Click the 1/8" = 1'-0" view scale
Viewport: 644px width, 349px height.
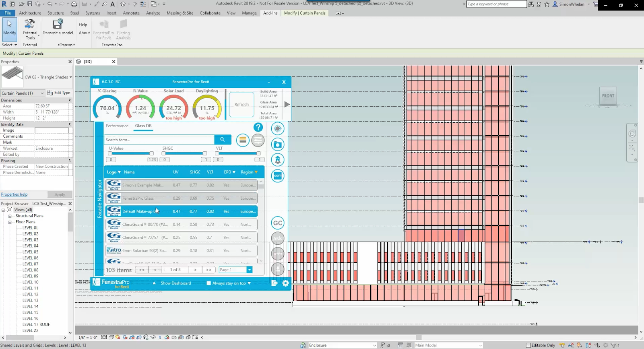[x=88, y=338]
